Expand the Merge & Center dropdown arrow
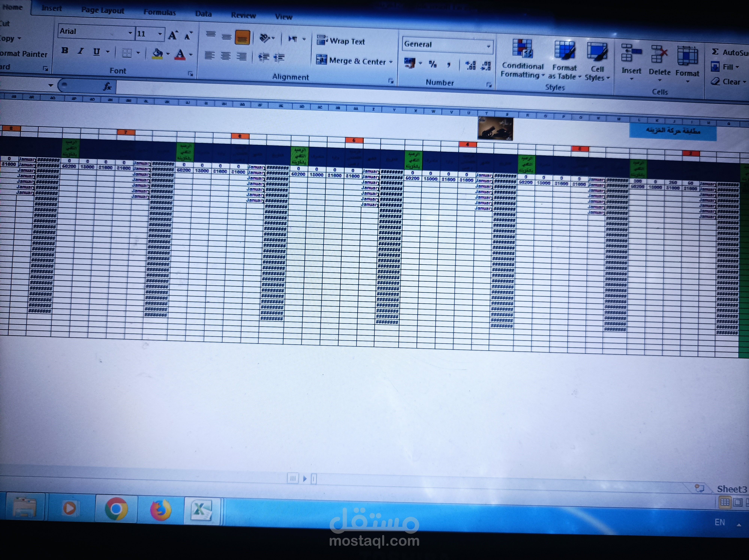 tap(391, 62)
